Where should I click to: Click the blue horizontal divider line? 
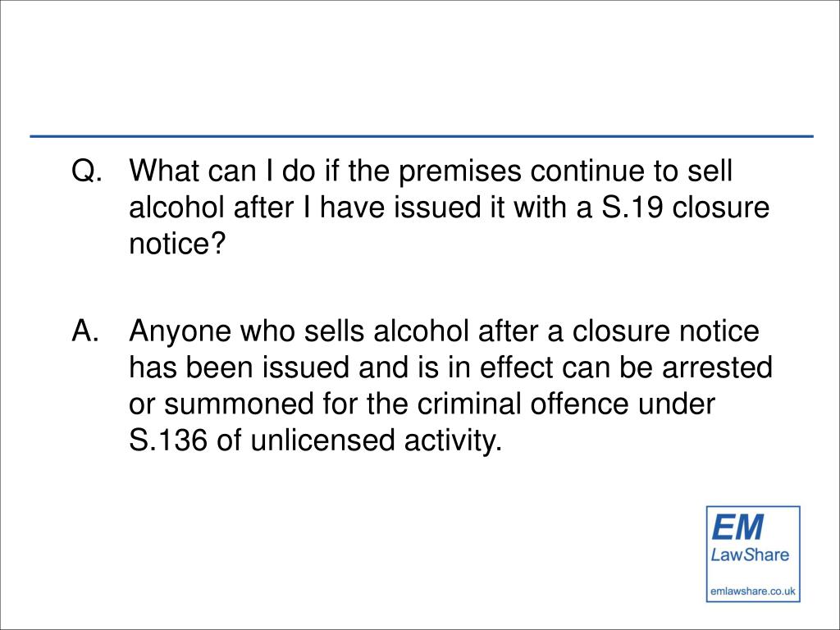tap(422, 137)
